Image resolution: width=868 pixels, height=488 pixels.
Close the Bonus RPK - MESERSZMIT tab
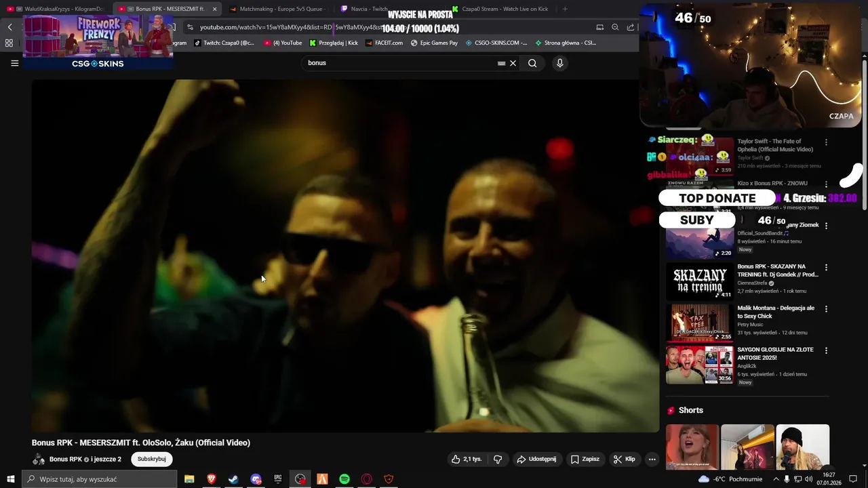click(x=215, y=9)
